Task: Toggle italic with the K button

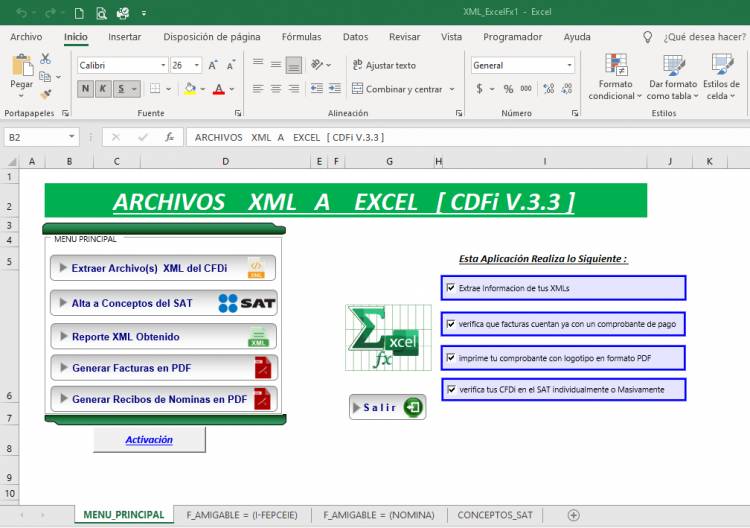Action: 103,88
